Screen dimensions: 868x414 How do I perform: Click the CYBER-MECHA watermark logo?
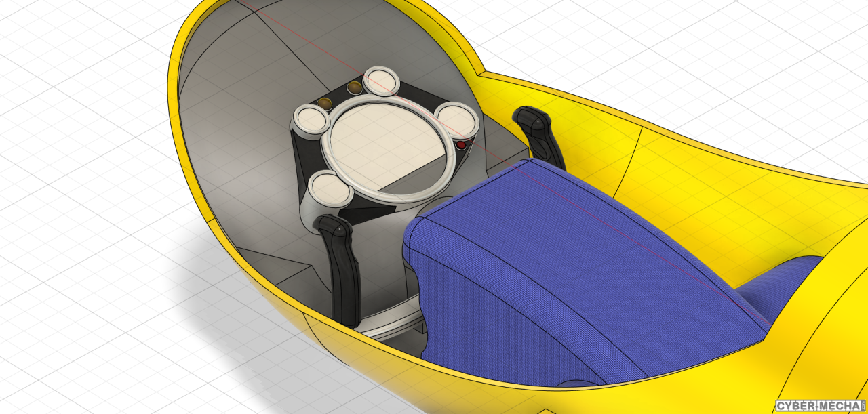pos(820,406)
